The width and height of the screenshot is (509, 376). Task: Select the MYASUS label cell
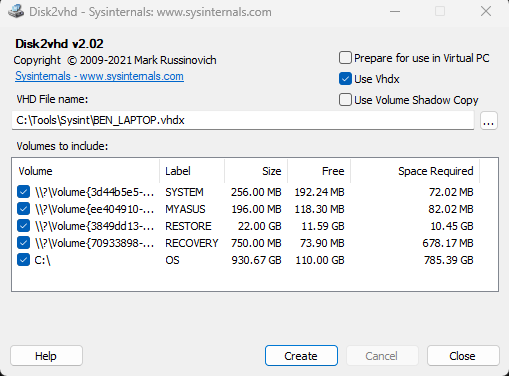point(185,209)
